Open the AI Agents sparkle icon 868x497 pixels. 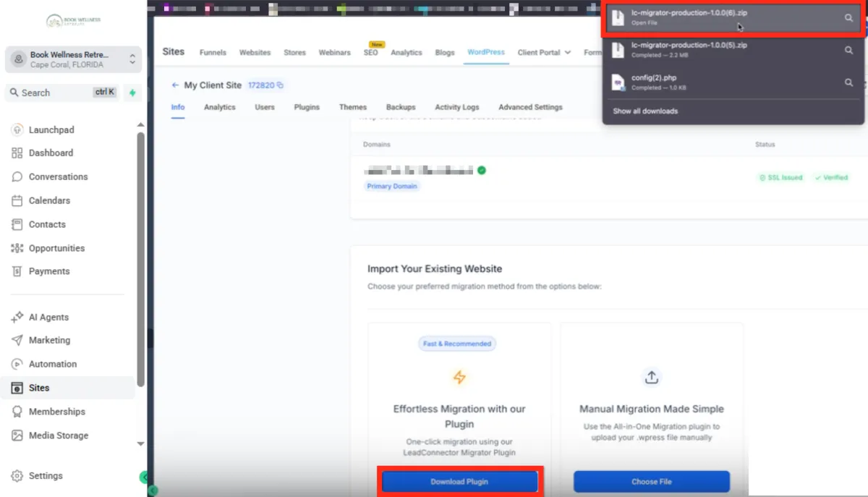click(x=17, y=318)
